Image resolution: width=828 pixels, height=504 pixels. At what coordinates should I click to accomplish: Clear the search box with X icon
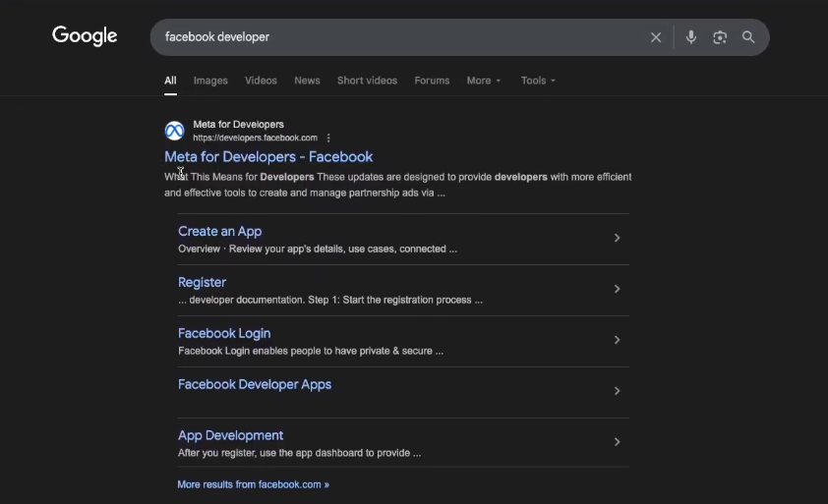656,37
